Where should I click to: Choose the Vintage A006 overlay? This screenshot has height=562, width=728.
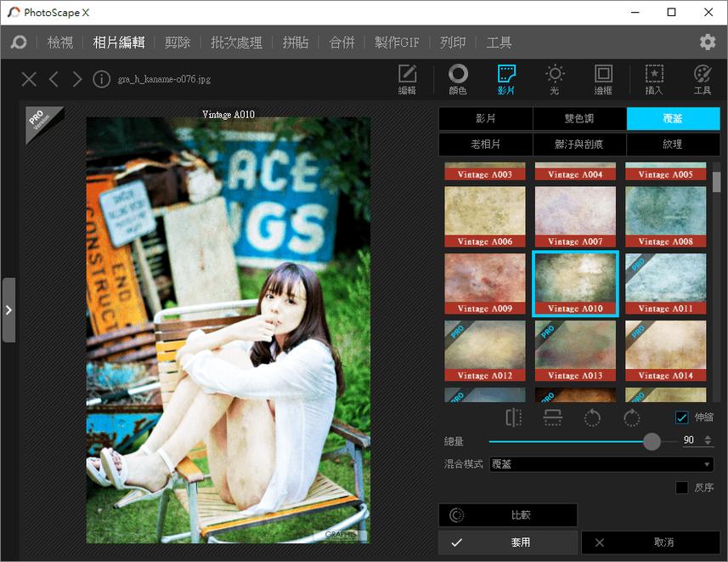pos(485,217)
